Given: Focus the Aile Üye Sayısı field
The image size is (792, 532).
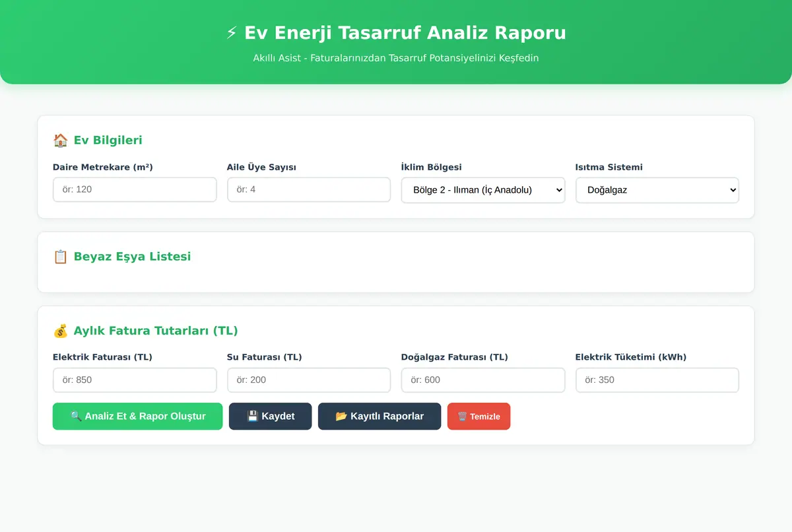Looking at the screenshot, I should [309, 189].
